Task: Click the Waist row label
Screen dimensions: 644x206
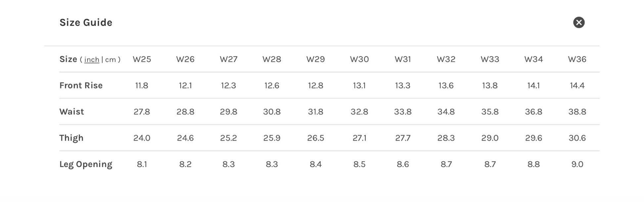Action: (x=71, y=112)
